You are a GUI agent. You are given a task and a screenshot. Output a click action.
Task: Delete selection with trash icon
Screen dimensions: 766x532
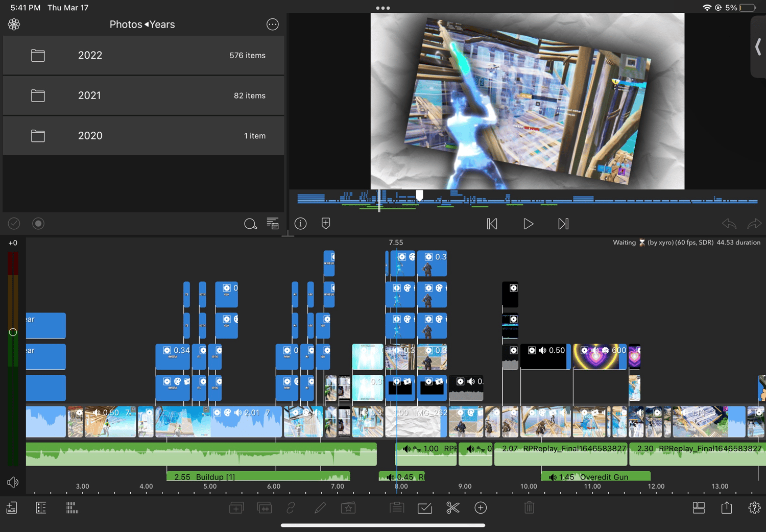coord(530,507)
